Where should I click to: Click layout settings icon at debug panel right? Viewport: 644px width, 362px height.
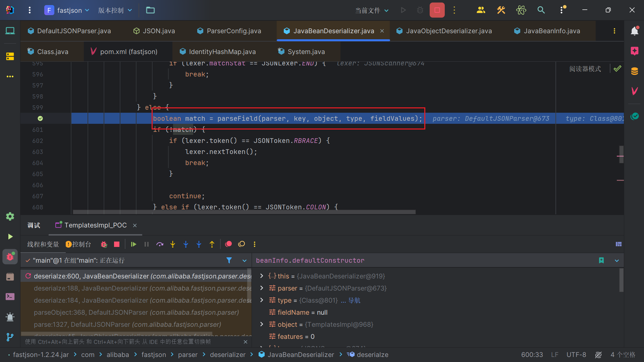[x=619, y=244]
